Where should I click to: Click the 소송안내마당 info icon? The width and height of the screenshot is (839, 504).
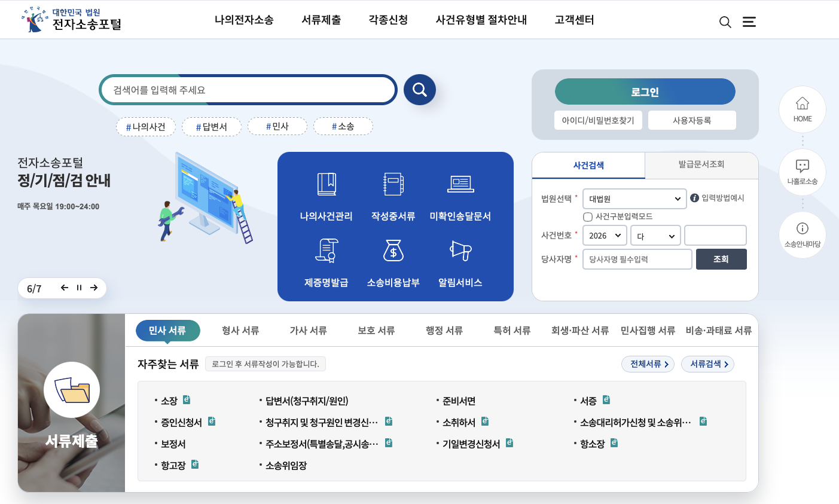coord(802,234)
